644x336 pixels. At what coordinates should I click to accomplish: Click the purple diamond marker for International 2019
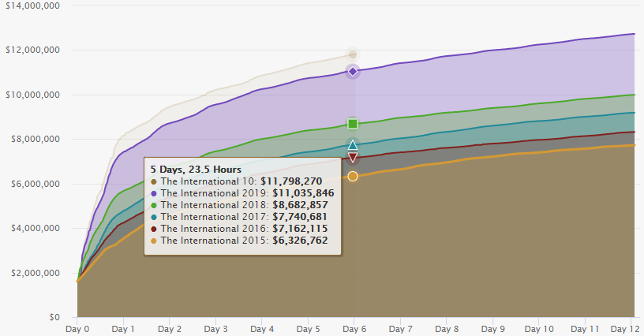point(353,72)
